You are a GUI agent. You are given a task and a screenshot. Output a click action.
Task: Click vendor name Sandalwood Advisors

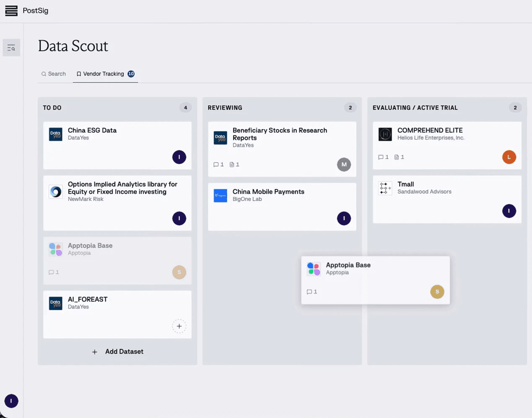(424, 191)
